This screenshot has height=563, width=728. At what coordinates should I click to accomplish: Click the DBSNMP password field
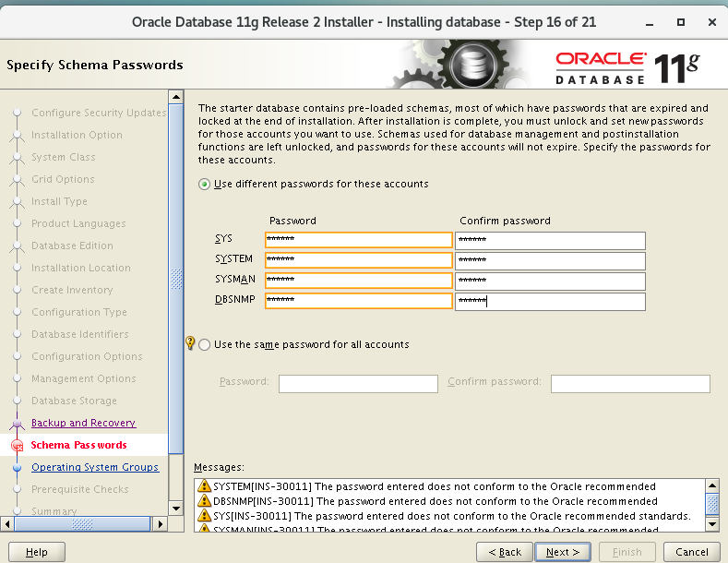coord(358,301)
